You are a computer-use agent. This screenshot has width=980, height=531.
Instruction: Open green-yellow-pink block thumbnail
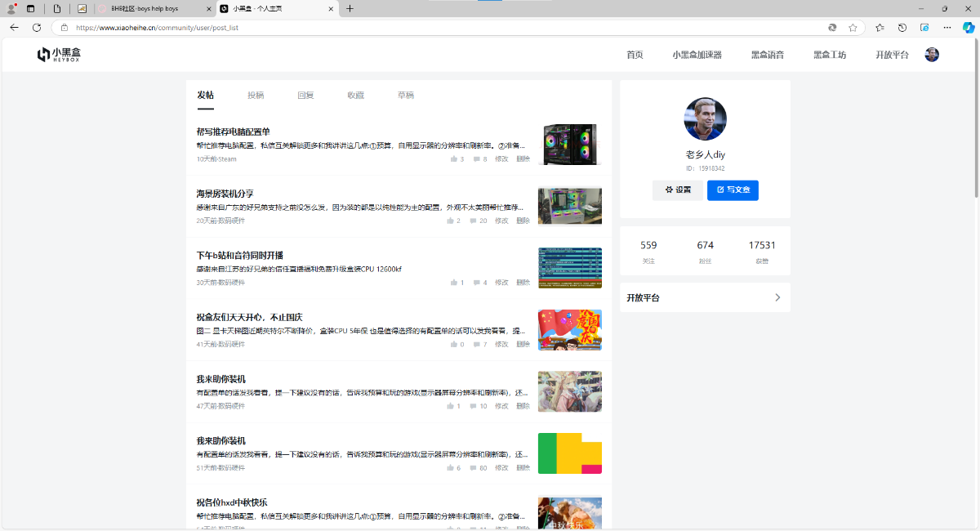click(570, 453)
